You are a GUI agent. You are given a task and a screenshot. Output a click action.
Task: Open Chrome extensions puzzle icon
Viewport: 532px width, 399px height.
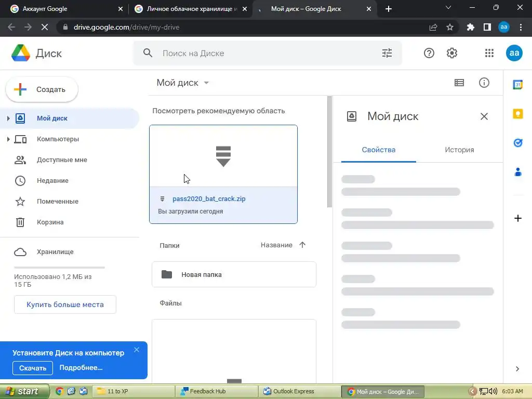471,27
